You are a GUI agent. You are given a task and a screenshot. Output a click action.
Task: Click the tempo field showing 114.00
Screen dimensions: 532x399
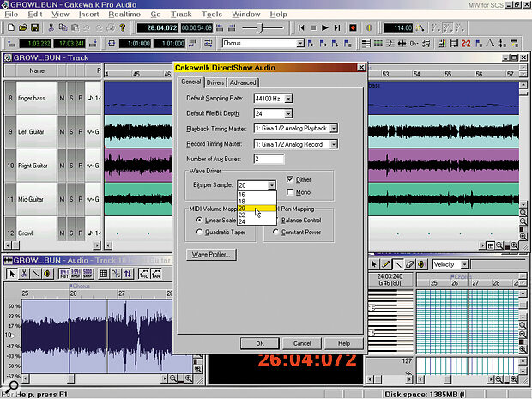point(397,27)
